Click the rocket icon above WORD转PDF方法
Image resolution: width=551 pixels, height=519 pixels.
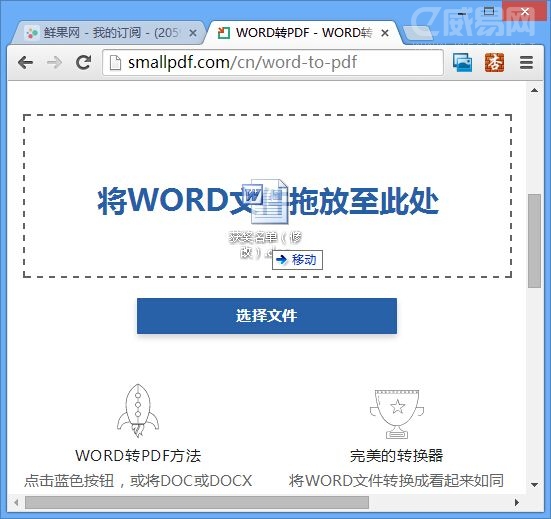point(138,410)
